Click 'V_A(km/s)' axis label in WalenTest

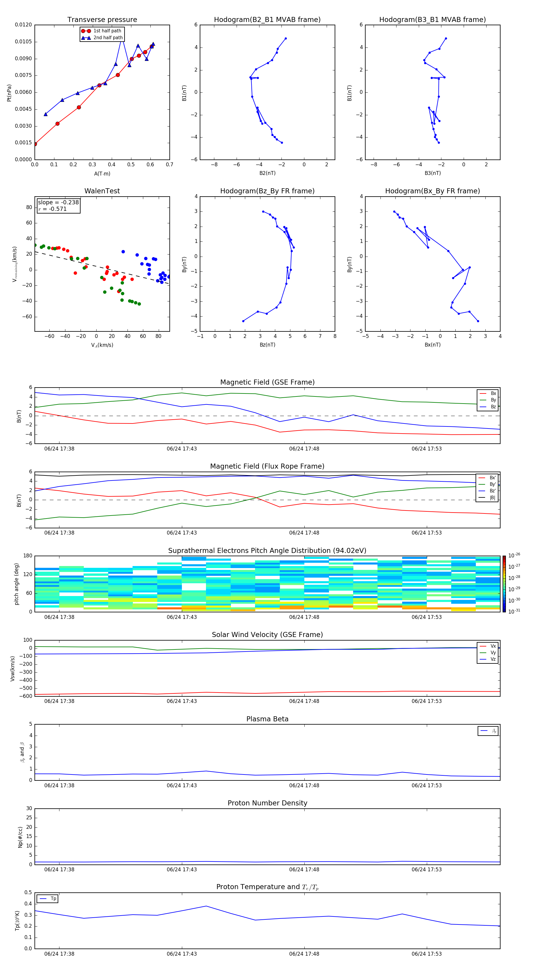(102, 345)
